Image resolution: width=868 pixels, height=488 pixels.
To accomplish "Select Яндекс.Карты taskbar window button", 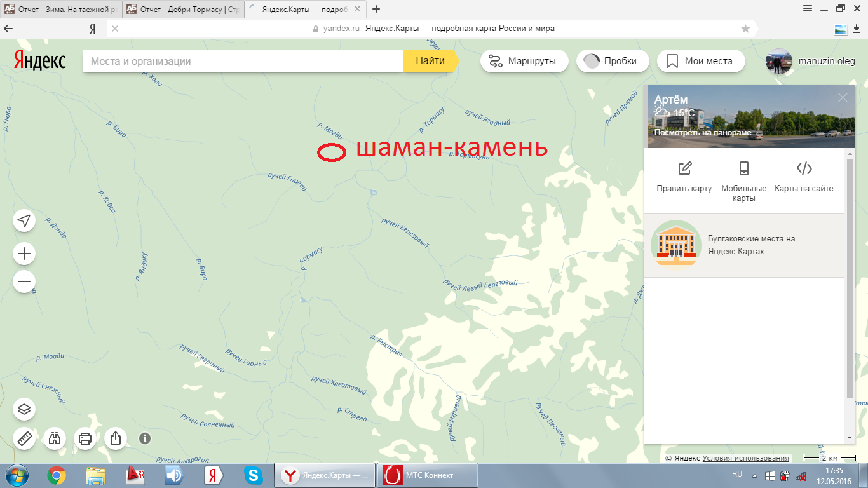I will pos(325,475).
